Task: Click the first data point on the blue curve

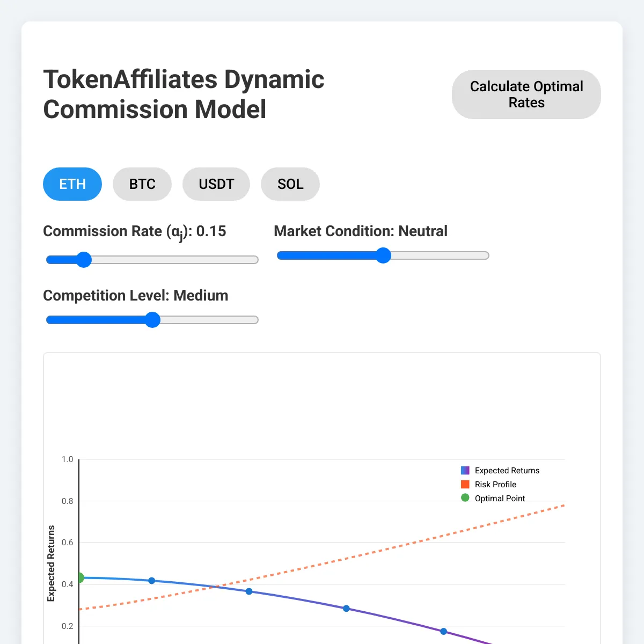Action: point(151,580)
